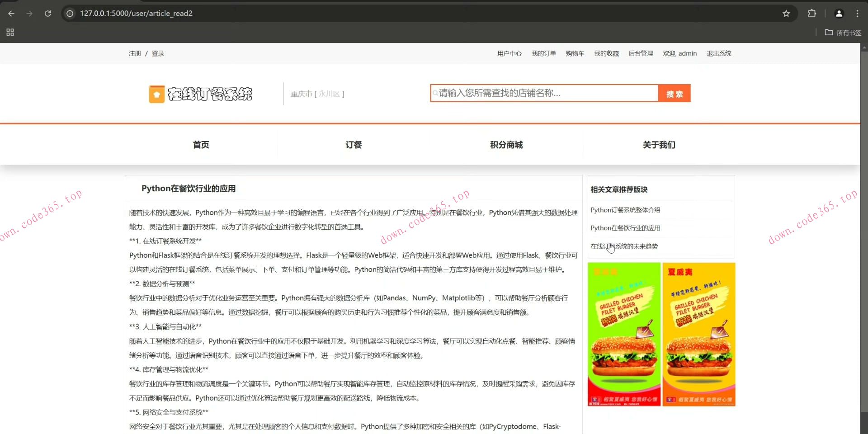The width and height of the screenshot is (868, 434).
Task: Open the 重庆市 永川区 region selector
Action: click(x=318, y=94)
